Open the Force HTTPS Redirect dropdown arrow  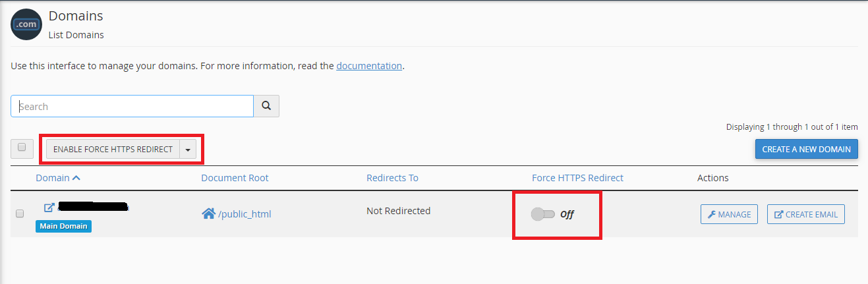click(x=188, y=150)
